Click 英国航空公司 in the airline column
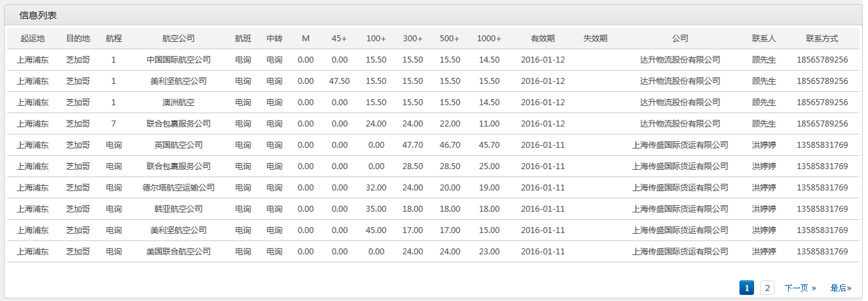Screen dimensions: 868x301 179,145
